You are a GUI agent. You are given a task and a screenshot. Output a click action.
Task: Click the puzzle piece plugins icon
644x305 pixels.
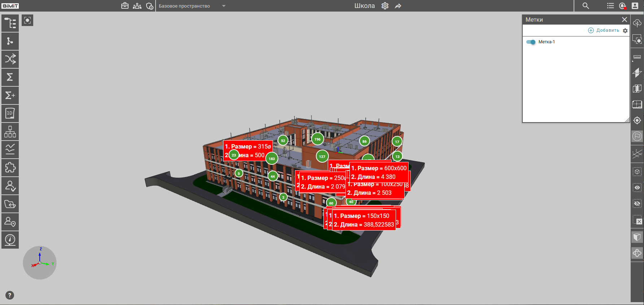click(10, 168)
